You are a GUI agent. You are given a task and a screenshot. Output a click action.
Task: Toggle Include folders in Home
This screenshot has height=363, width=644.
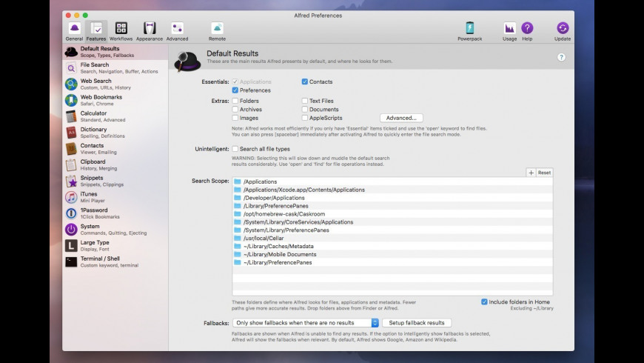484,302
